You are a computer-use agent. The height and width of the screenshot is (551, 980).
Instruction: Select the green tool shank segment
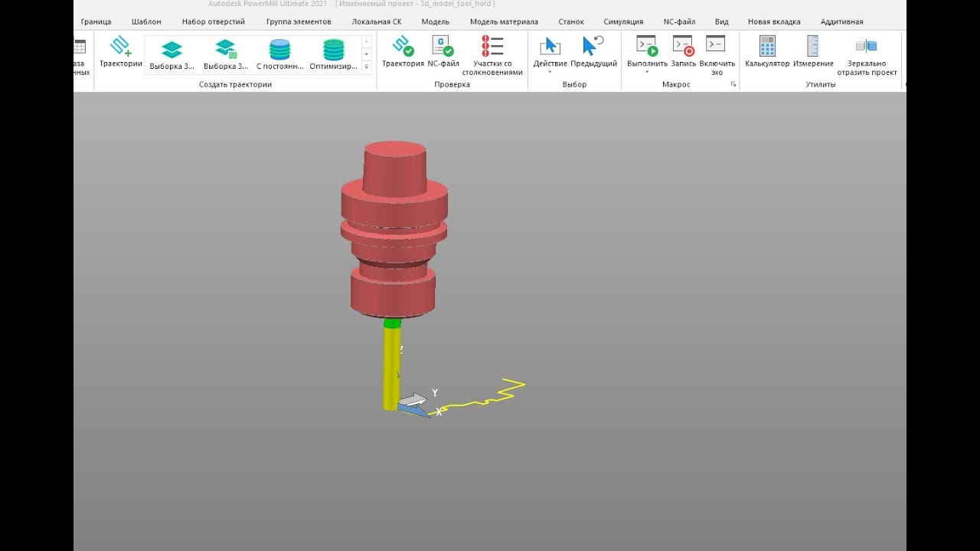(x=392, y=323)
